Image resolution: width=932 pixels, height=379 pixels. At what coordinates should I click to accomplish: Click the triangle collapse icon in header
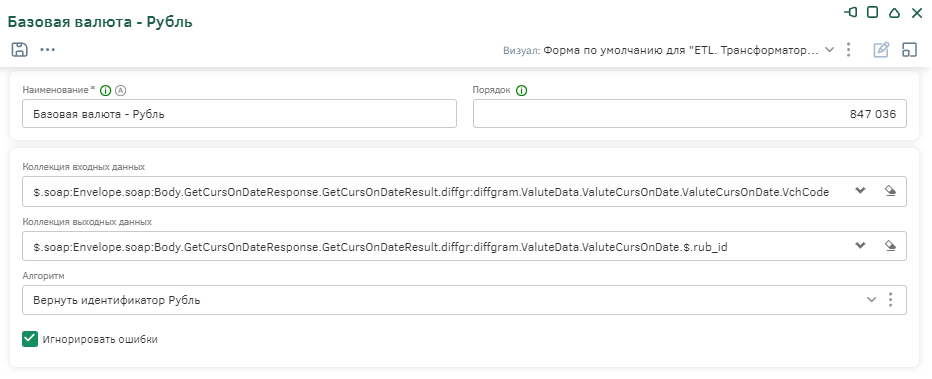coord(895,13)
